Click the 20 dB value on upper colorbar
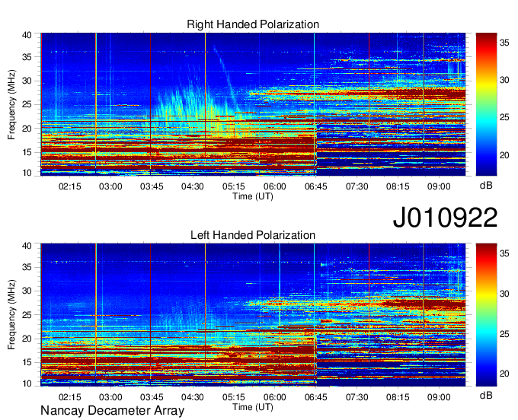Image resolution: width=518 pixels, height=420 pixels. coord(504,155)
